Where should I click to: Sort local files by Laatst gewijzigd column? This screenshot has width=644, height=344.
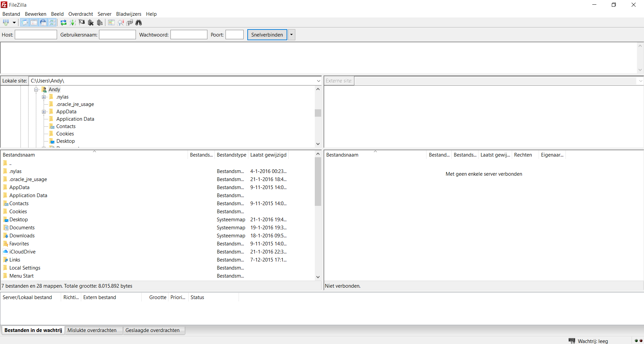(x=268, y=155)
